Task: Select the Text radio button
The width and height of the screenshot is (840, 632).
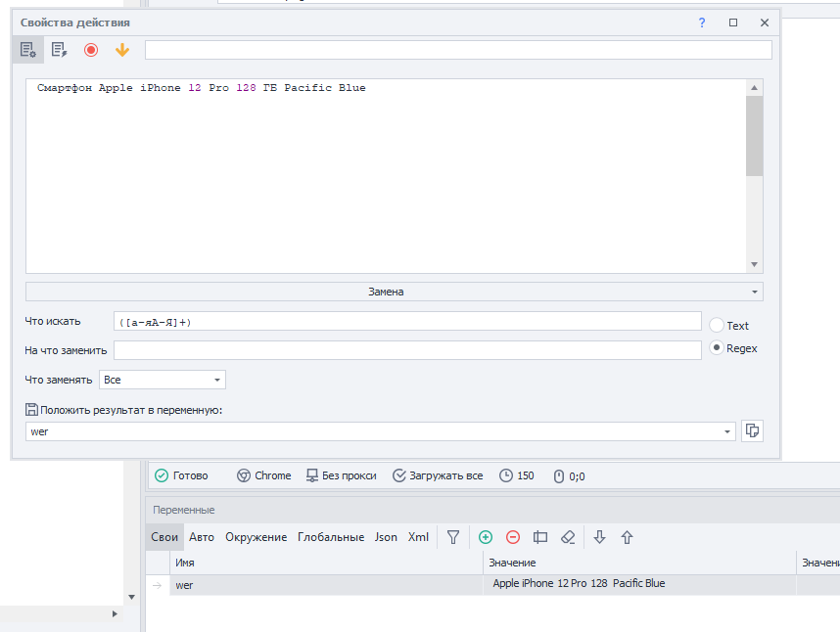Action: coord(717,325)
